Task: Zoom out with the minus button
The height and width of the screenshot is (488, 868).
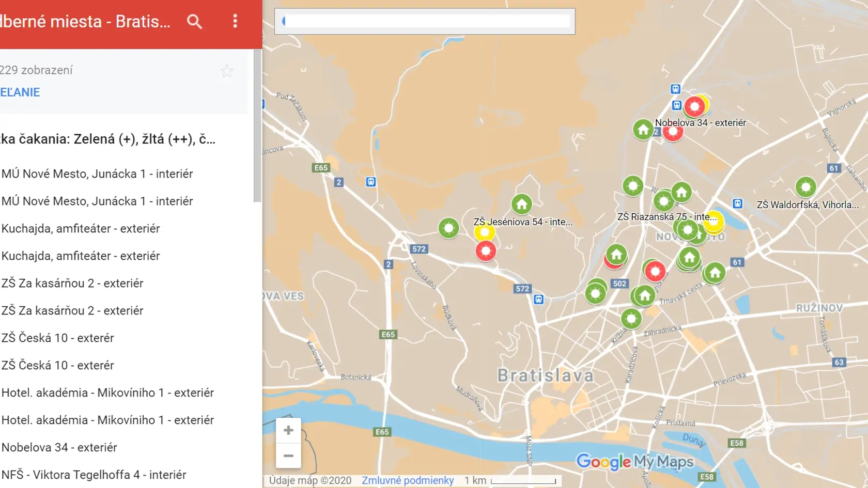Action: point(288,456)
